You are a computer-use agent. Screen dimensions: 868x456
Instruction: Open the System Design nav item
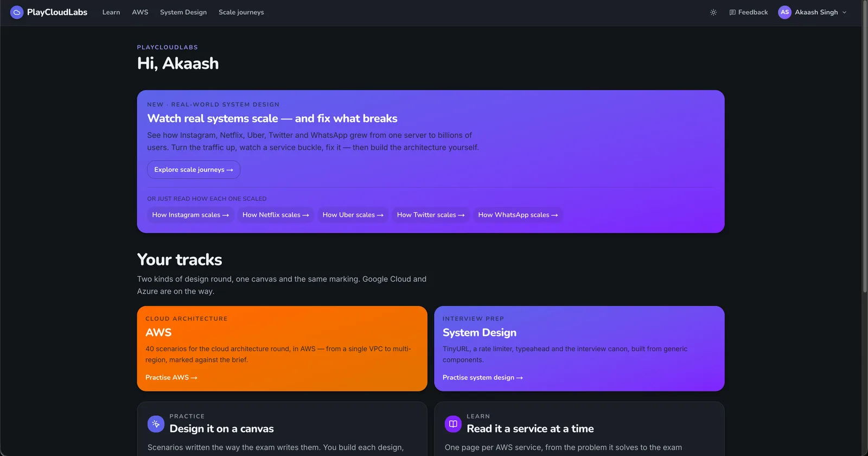(183, 12)
